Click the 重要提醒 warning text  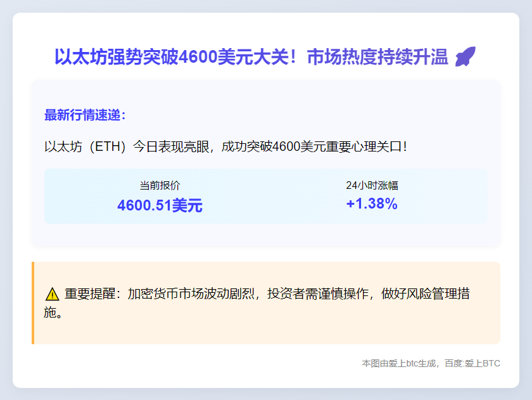tap(90, 294)
